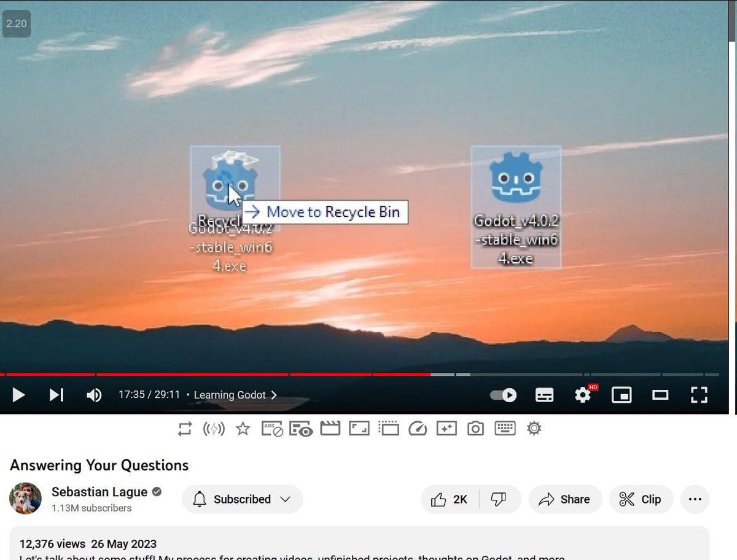This screenshot has width=737, height=560.
Task: Click the Answering Your Questions title
Action: (99, 465)
